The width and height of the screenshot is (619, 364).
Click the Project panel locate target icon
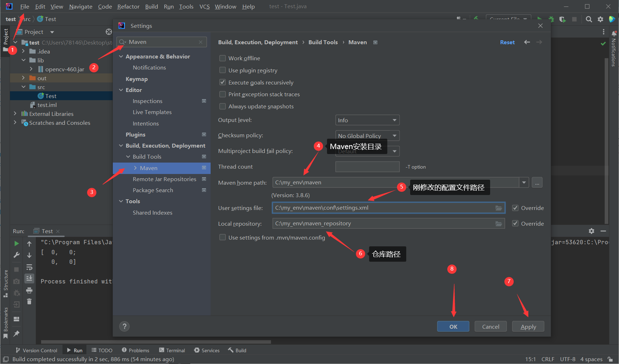click(x=109, y=32)
